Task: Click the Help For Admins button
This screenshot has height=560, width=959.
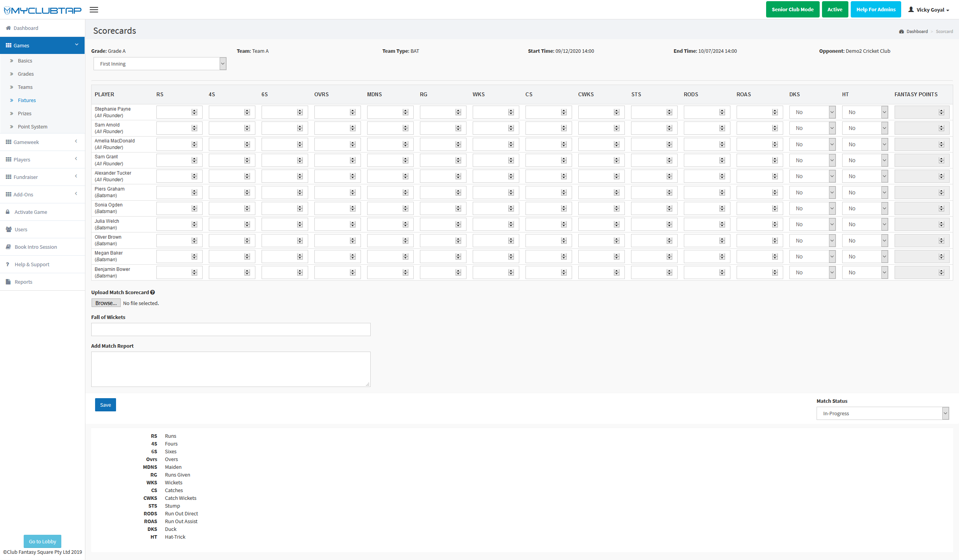Action: (x=876, y=10)
